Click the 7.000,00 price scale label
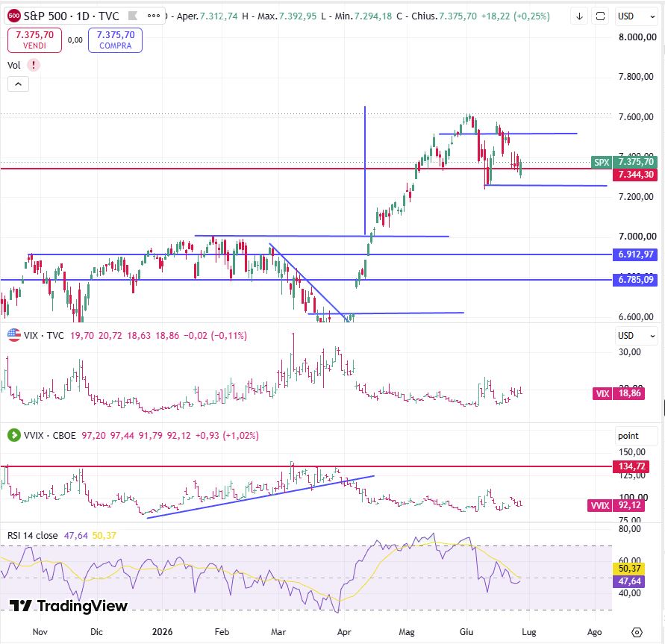This screenshot has height=644, width=665. pos(637,237)
